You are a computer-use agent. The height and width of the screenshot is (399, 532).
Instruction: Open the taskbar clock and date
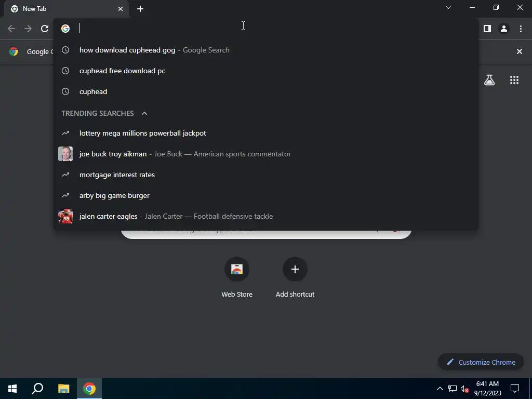[x=487, y=389]
